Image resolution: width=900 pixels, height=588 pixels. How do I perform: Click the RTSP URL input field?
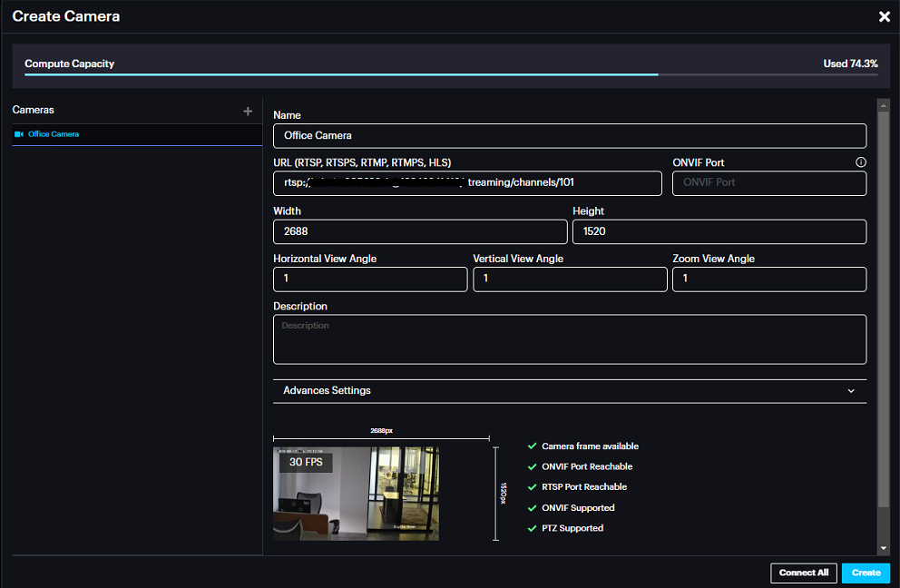[x=467, y=183]
